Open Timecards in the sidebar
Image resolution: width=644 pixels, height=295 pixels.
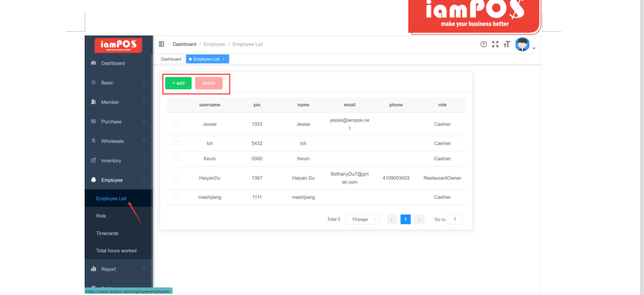point(109,233)
